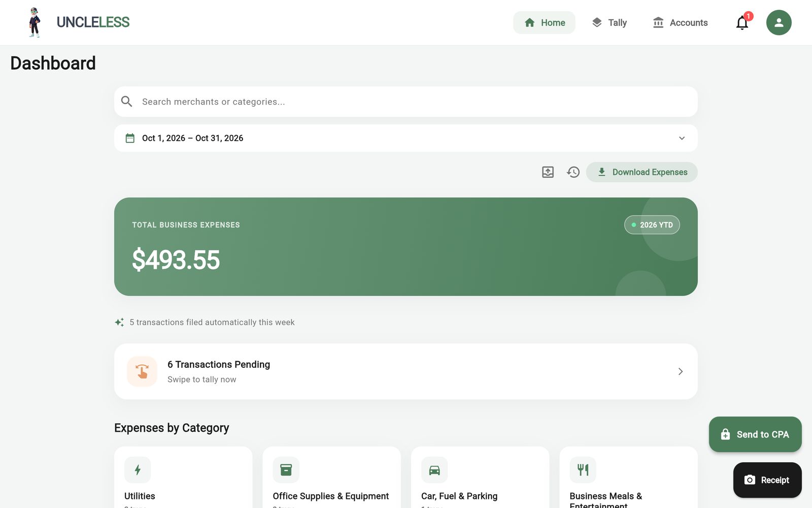Click the upload/export icon beside history
The height and width of the screenshot is (508, 812).
(x=548, y=172)
